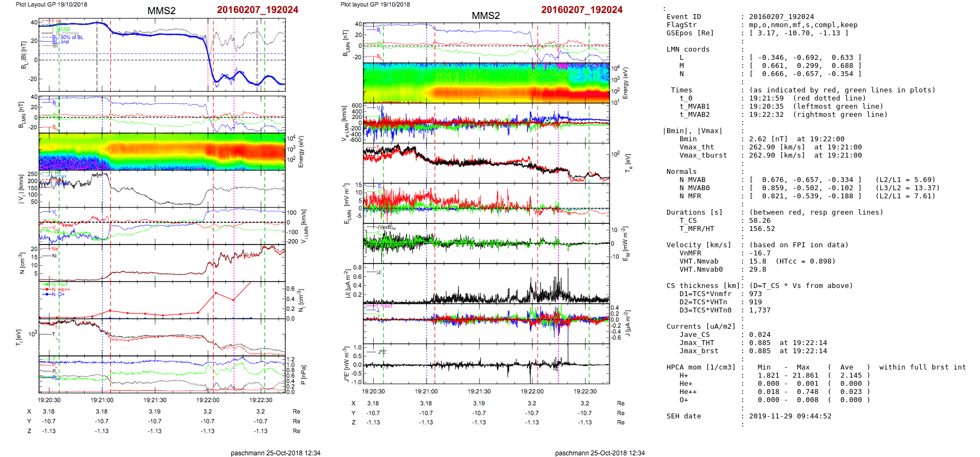Click the left plot's ion energy spectrogram
Image resolution: width=980 pixels, height=457 pixels.
(162, 152)
